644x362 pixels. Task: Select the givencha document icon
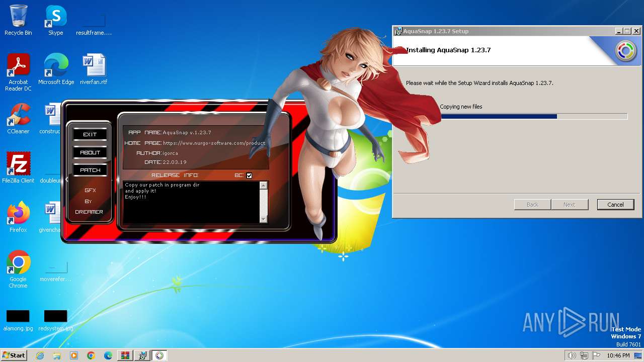point(50,217)
